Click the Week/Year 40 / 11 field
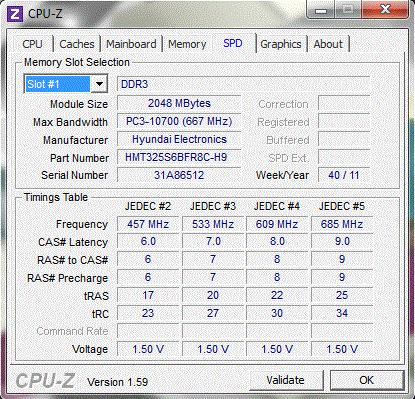The width and height of the screenshot is (415, 399). pos(344,175)
